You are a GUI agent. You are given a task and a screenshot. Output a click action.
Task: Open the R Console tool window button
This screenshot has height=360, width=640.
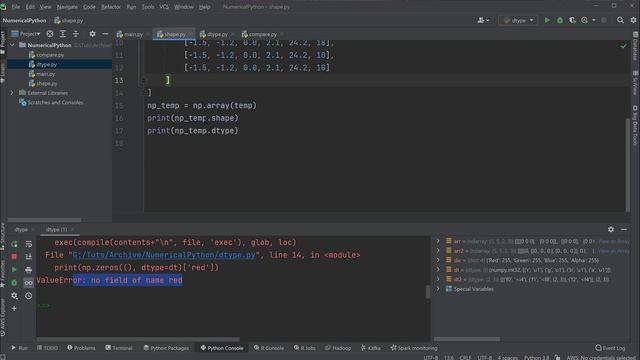pos(269,348)
